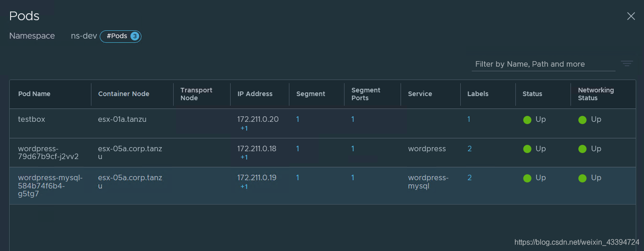Image resolution: width=644 pixels, height=251 pixels.
Task: Click IP address 172.211.0.20
Action: 258,119
